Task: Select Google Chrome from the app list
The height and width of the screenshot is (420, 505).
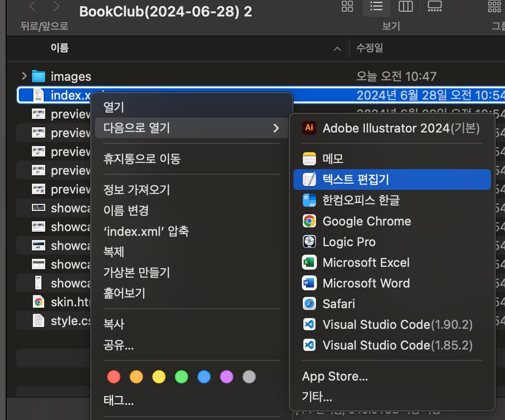Action: tap(366, 221)
